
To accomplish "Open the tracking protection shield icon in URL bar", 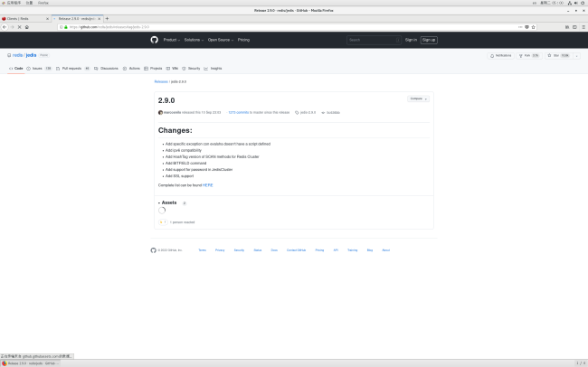I will [62, 27].
